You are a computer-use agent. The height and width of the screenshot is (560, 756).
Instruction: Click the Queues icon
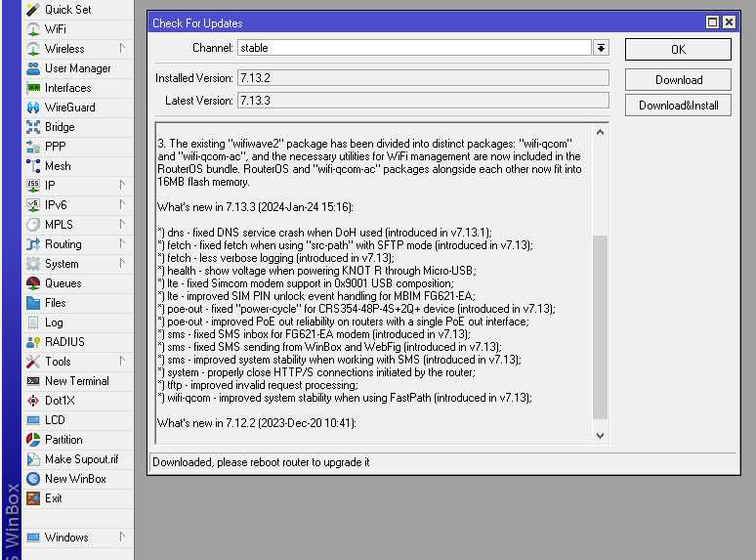33,283
